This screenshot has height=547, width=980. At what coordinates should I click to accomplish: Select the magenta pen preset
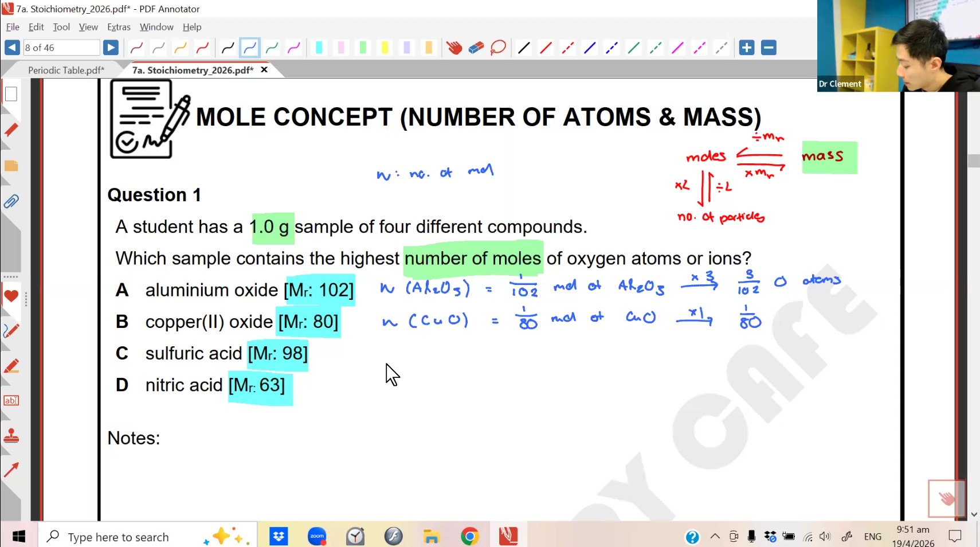[294, 48]
